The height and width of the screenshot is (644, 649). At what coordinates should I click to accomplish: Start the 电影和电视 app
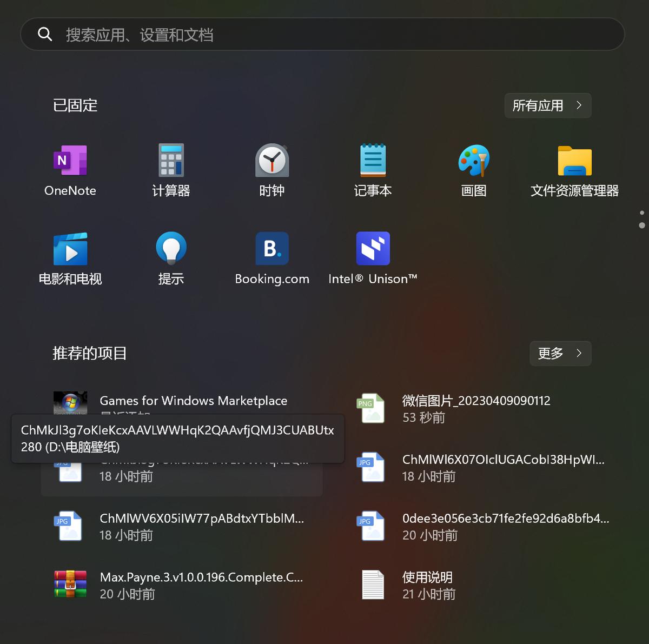point(70,258)
